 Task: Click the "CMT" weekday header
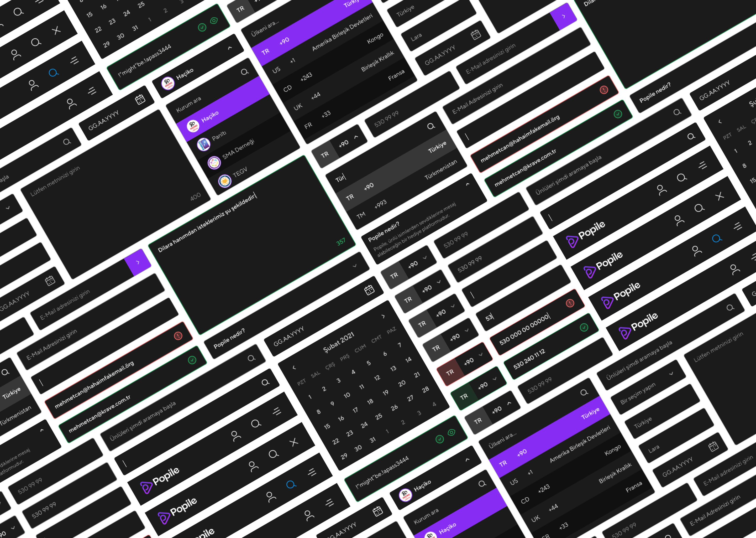(376, 339)
